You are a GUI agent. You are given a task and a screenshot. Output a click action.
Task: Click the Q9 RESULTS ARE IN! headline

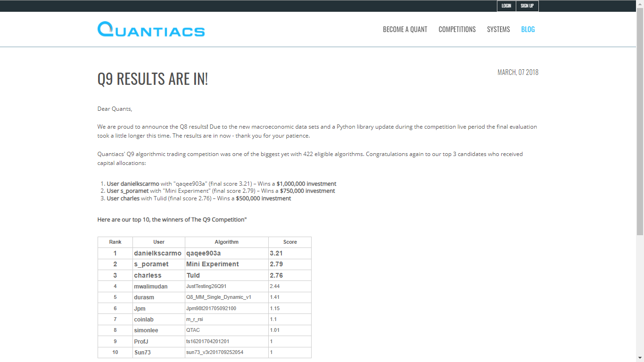pyautogui.click(x=153, y=79)
